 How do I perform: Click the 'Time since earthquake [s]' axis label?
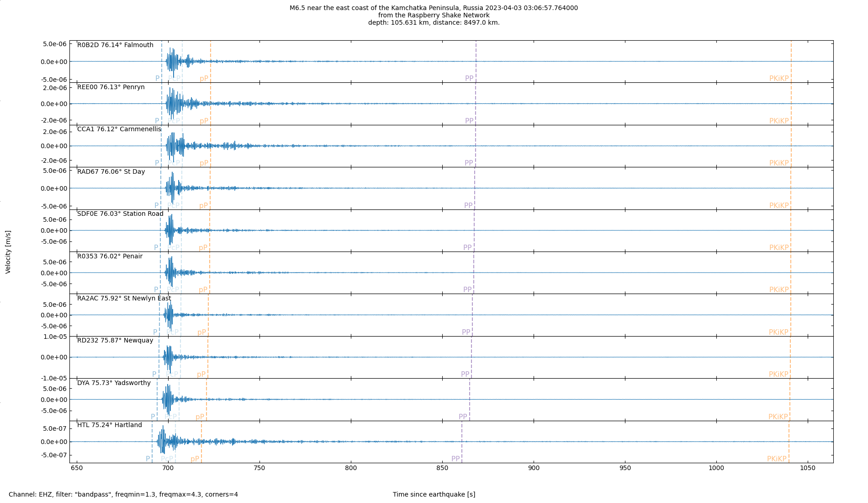(x=434, y=494)
